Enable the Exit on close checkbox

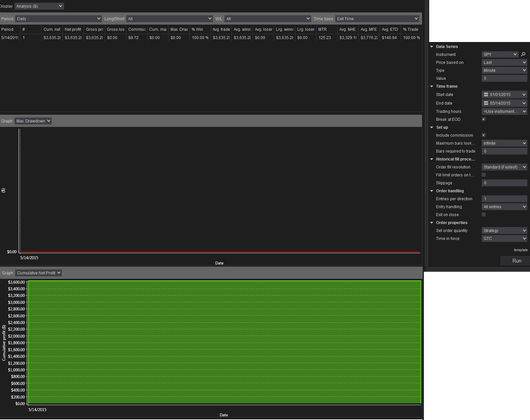coord(484,215)
